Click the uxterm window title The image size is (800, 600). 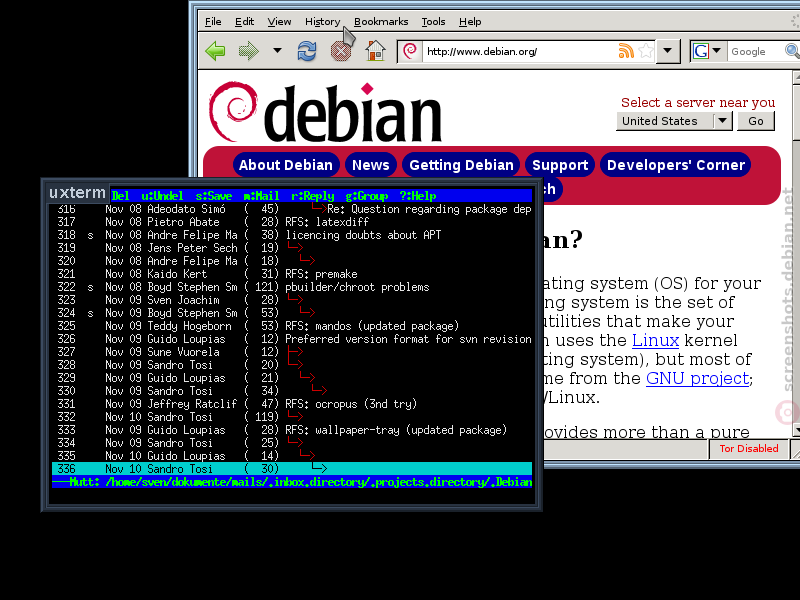click(77, 192)
